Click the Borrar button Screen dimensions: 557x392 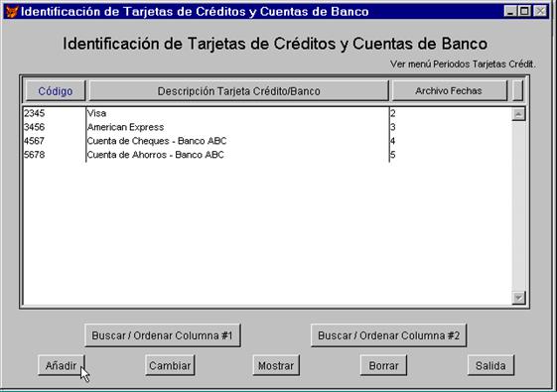click(383, 365)
